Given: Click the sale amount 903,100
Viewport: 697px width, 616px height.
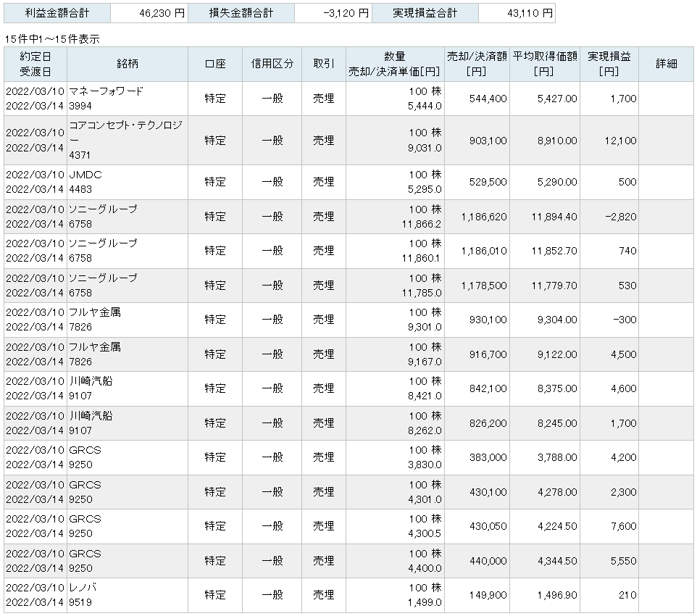Looking at the screenshot, I should (x=488, y=141).
